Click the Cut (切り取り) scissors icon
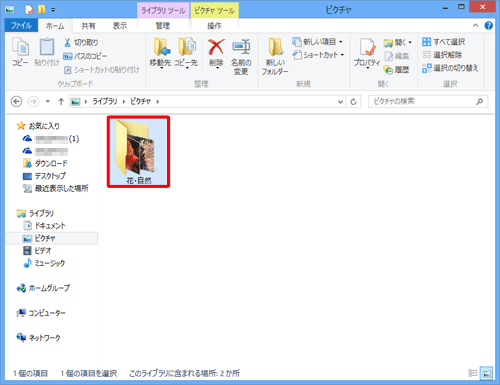This screenshot has height=385, width=500. 67,42
